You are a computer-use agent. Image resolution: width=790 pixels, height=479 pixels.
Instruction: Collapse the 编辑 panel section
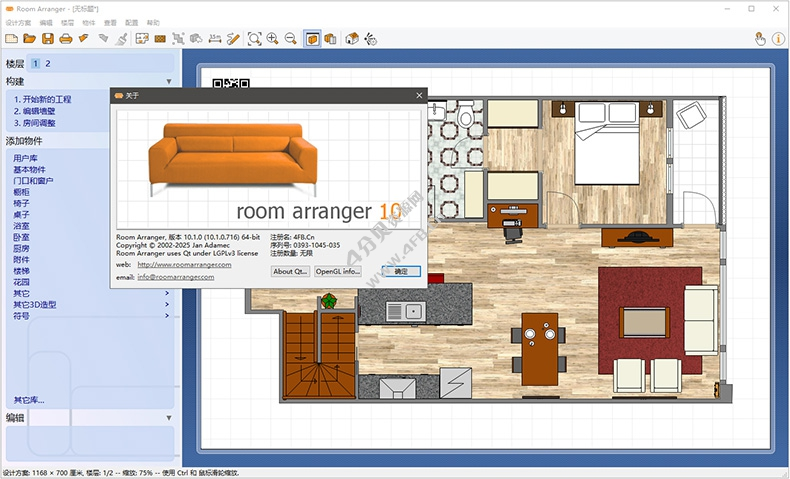tap(169, 418)
